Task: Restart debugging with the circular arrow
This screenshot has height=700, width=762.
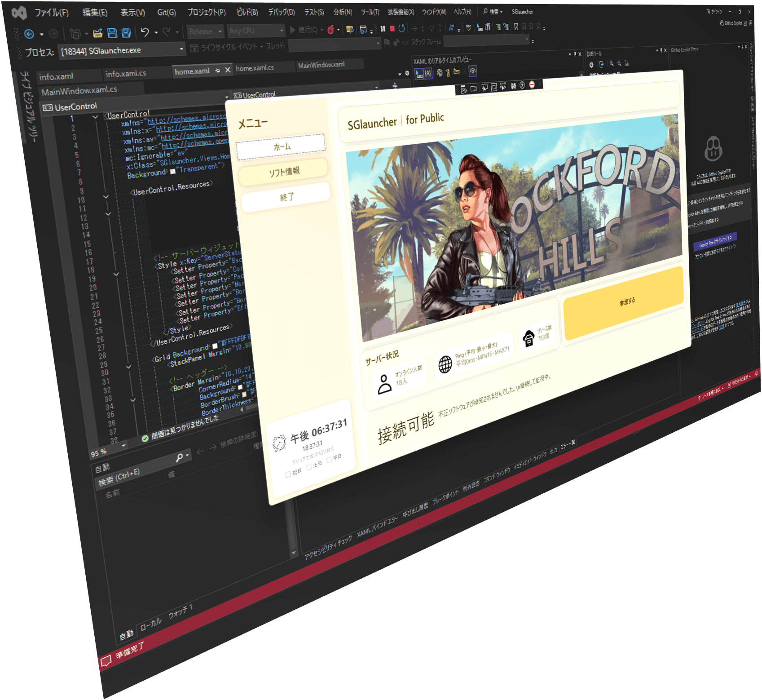Action: (x=401, y=28)
